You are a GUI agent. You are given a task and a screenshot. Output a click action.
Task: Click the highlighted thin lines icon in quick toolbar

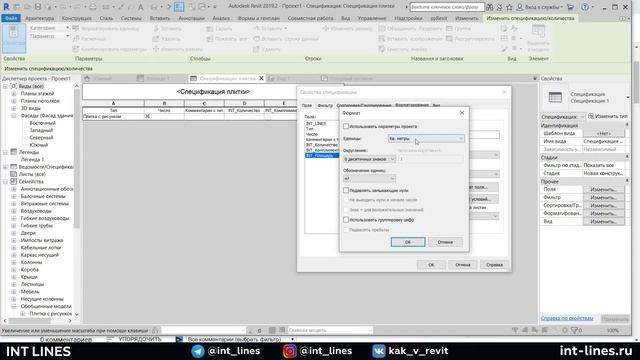pyautogui.click(x=179, y=7)
